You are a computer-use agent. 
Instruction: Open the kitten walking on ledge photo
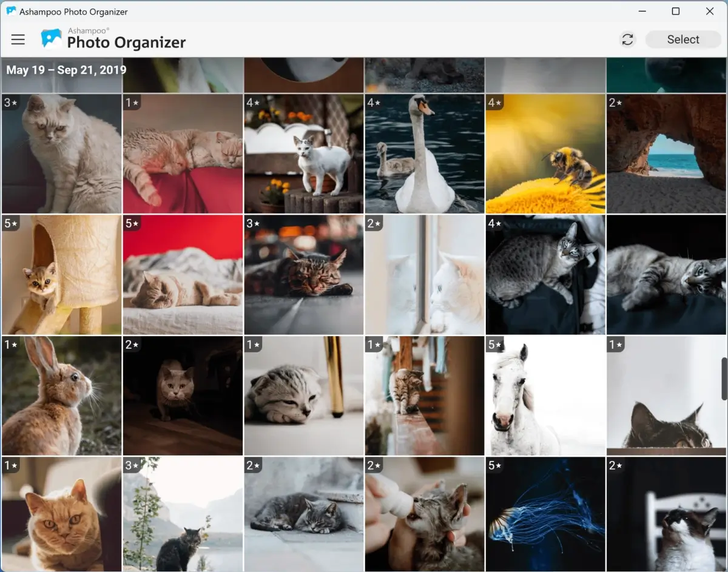pyautogui.click(x=424, y=395)
